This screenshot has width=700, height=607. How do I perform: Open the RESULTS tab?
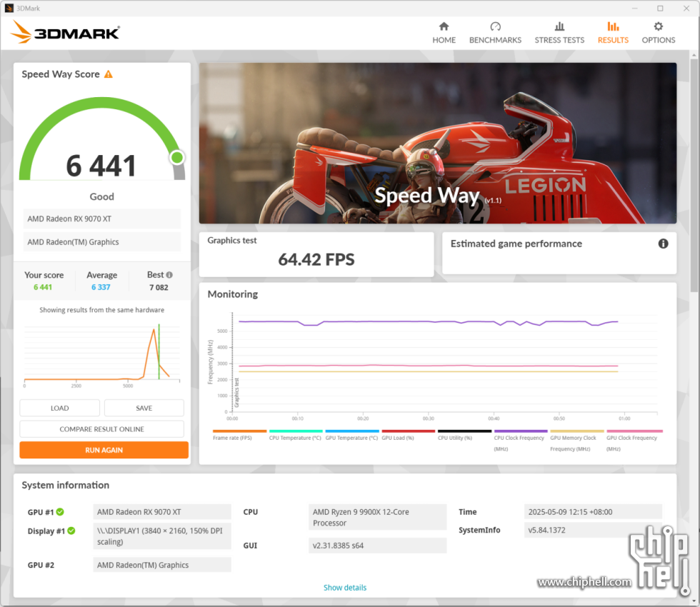[613, 33]
